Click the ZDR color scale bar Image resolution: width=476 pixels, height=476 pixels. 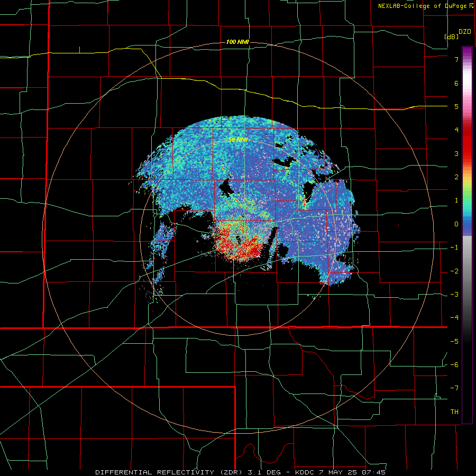(x=467, y=235)
